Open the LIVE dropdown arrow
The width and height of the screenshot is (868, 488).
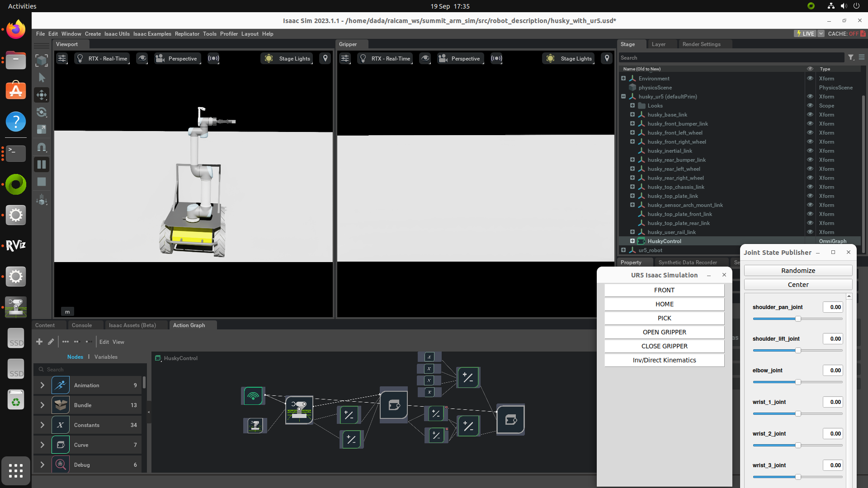[821, 34]
